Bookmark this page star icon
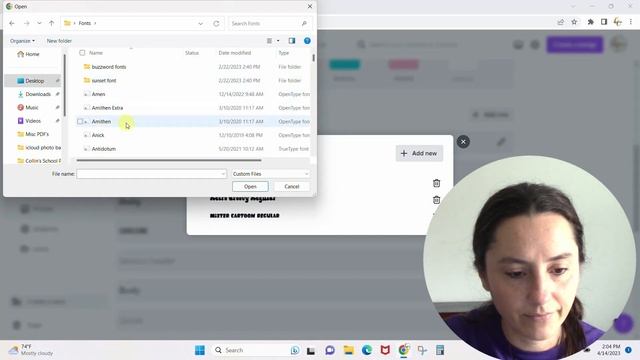Screen dimensions: 640x360 pyautogui.click(x=574, y=22)
